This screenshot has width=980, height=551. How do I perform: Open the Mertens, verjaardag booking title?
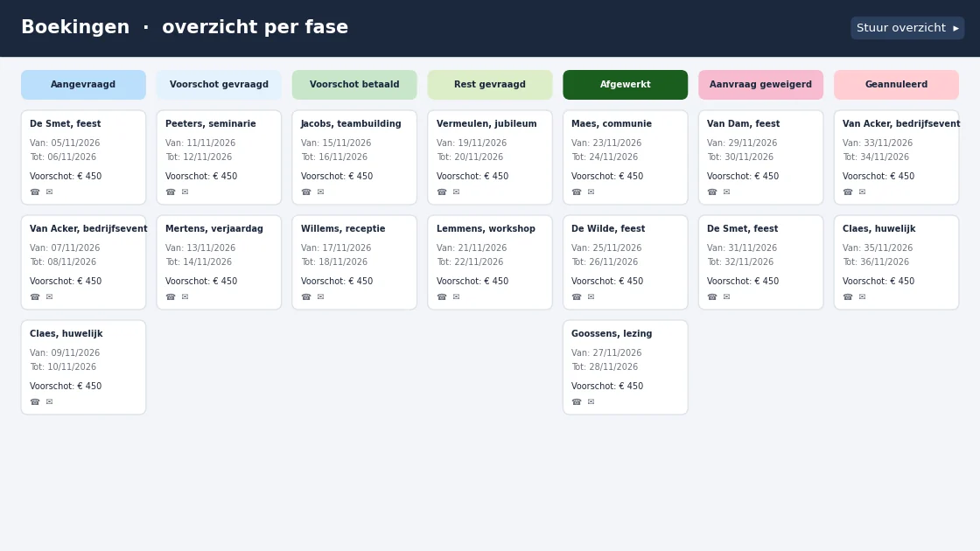click(x=214, y=228)
